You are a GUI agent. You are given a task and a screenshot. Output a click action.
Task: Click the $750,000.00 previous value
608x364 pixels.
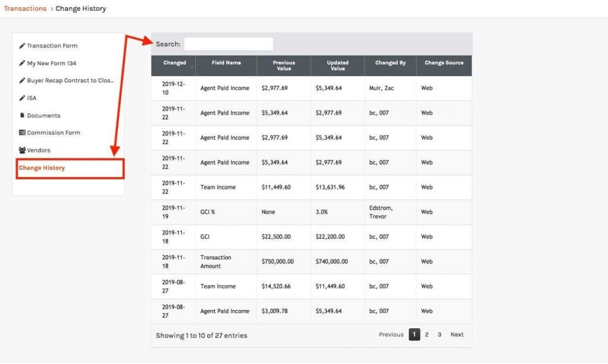click(278, 262)
